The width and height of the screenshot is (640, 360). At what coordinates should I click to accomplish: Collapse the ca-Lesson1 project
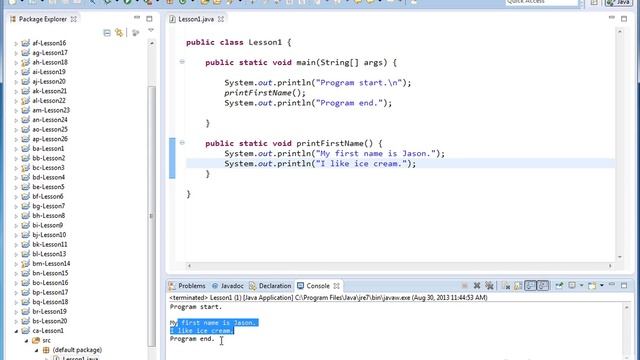pos(16,331)
